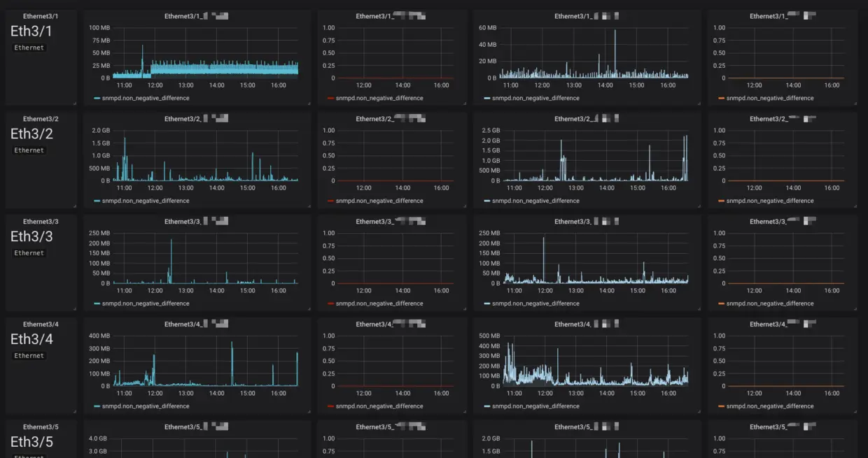The width and height of the screenshot is (868, 458).
Task: Toggle snmpd.non_negative_difference label under Ethernet3/4 cyan graph
Action: click(x=146, y=406)
